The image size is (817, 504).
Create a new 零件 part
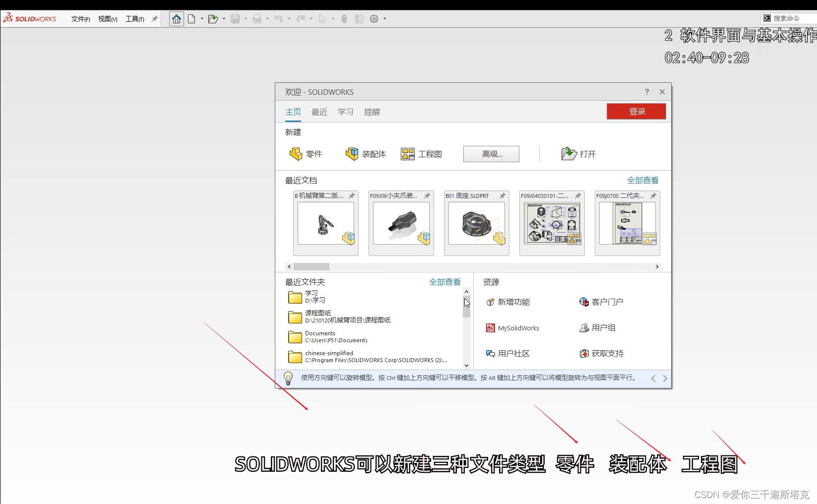306,154
